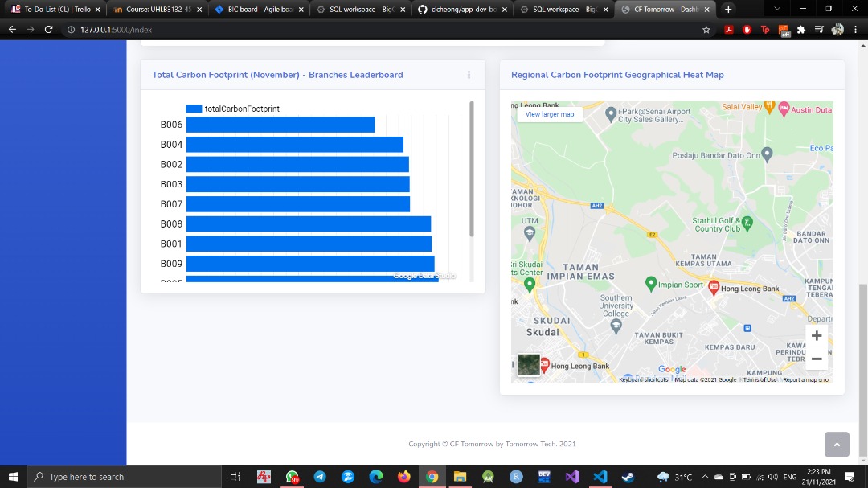Viewport: 868px width, 488px height.
Task: Open the notifications action center
Action: pyautogui.click(x=850, y=477)
